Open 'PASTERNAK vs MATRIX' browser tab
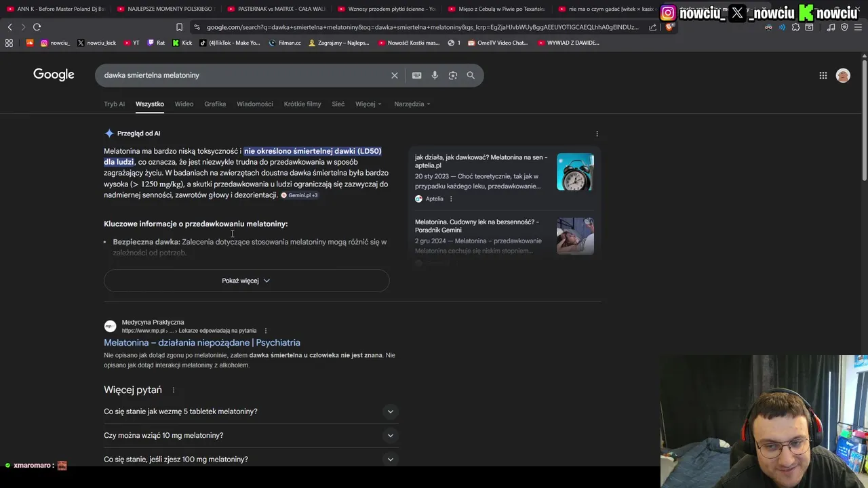Image resolution: width=868 pixels, height=488 pixels. [x=277, y=9]
